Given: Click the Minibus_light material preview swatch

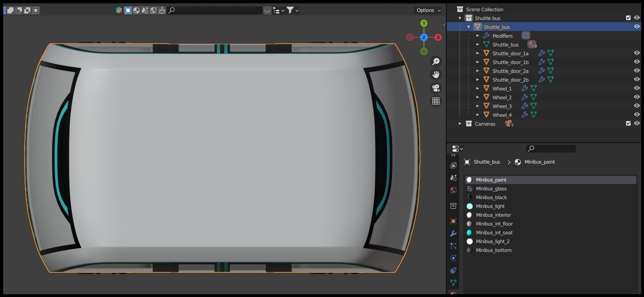Looking at the screenshot, I should pos(469,206).
